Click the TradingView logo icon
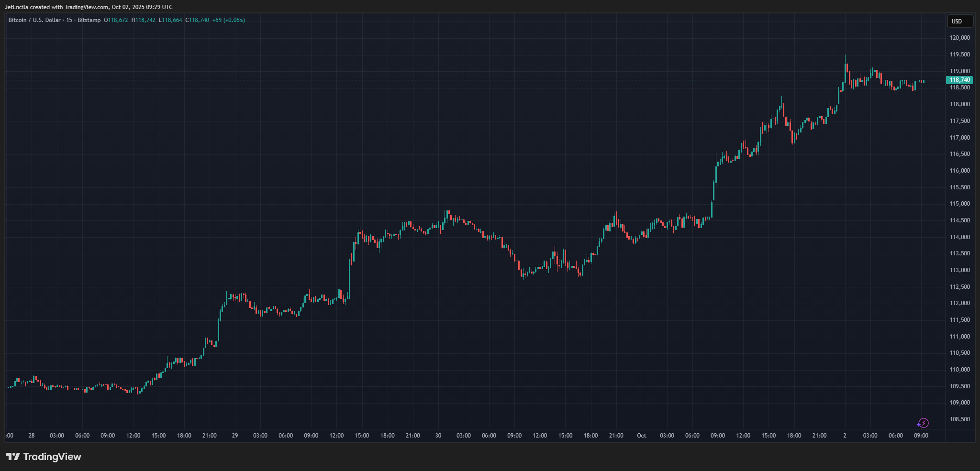 point(13,457)
